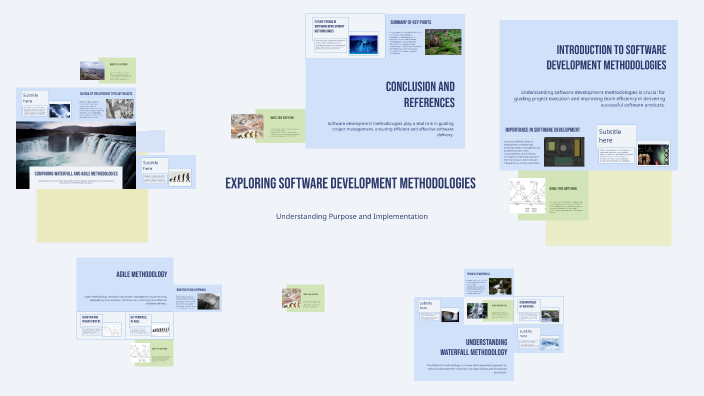Open 'Introduction to Software Development Methodologies' heading
The height and width of the screenshot is (396, 704).
[606, 57]
